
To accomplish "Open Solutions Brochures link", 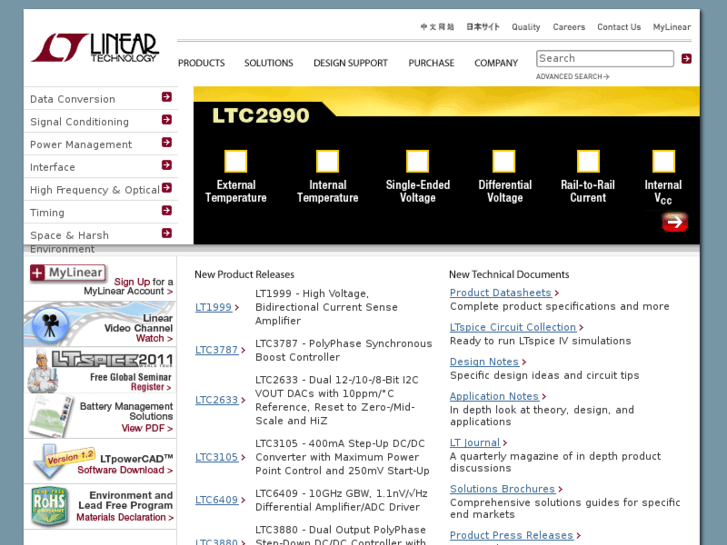I will point(502,489).
